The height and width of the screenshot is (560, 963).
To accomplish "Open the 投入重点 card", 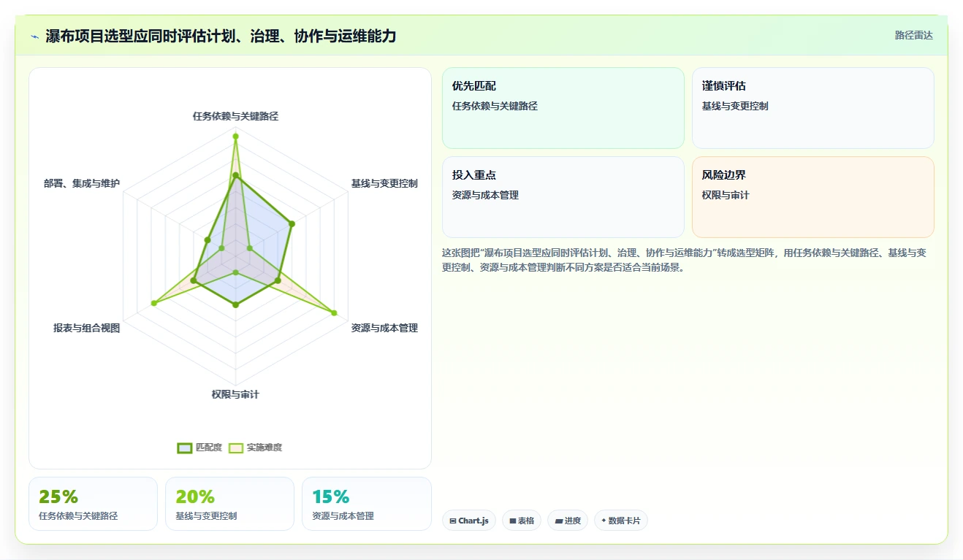I will [563, 197].
